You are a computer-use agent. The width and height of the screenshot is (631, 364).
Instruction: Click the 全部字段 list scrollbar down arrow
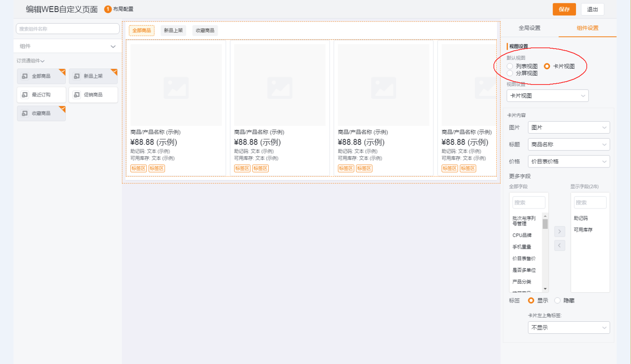pyautogui.click(x=545, y=289)
